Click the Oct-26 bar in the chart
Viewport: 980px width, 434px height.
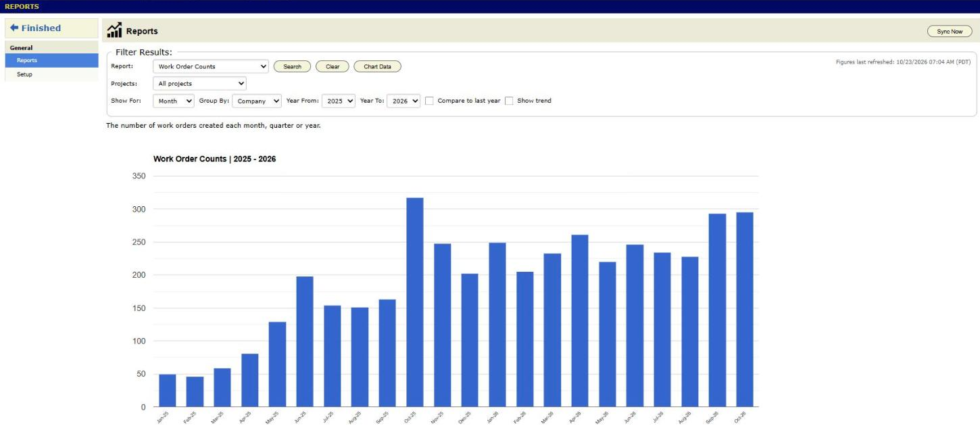pos(745,310)
